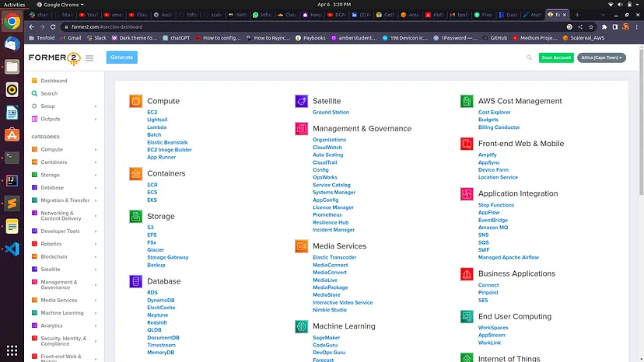
Task: Open the S3 link under Storage
Action: (150, 228)
